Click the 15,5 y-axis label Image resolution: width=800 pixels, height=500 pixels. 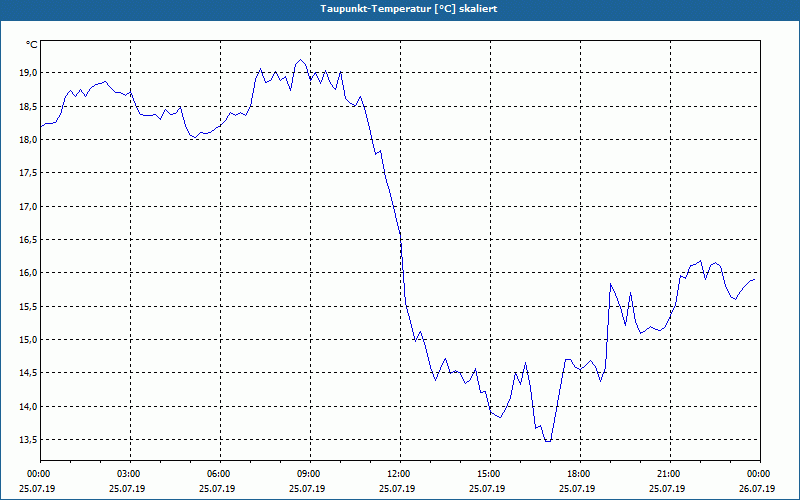click(x=29, y=307)
